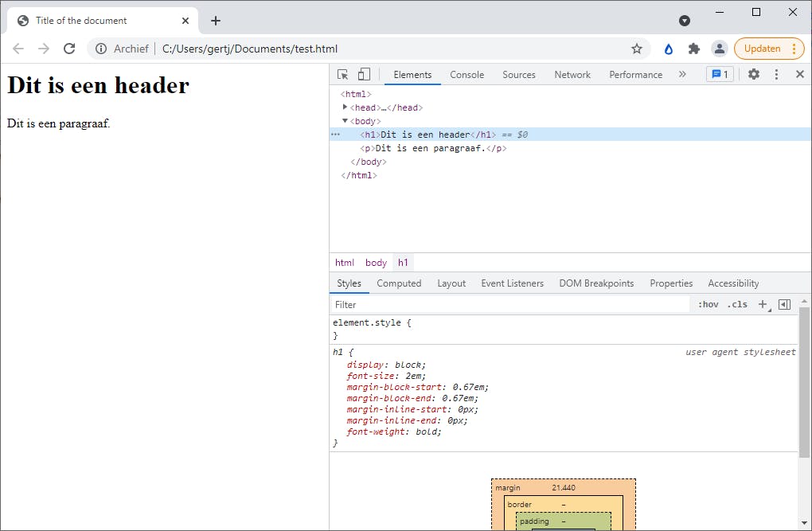This screenshot has height=531, width=812.
Task: Activate the inspect element picker icon
Action: (343, 74)
